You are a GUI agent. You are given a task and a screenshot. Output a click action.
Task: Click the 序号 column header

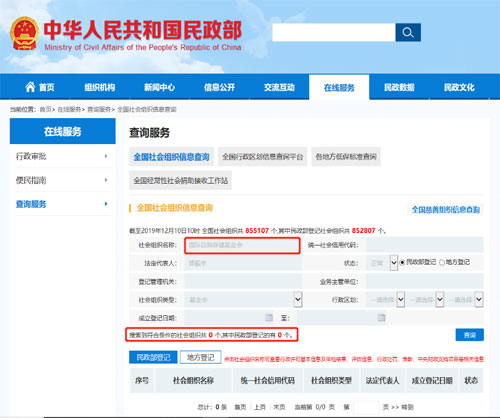[142, 380]
